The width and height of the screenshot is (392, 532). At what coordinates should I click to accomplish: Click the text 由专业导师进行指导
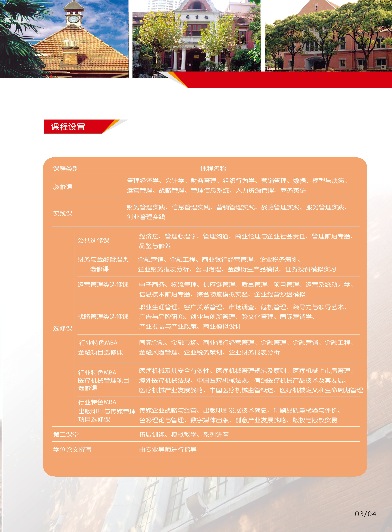point(168,450)
